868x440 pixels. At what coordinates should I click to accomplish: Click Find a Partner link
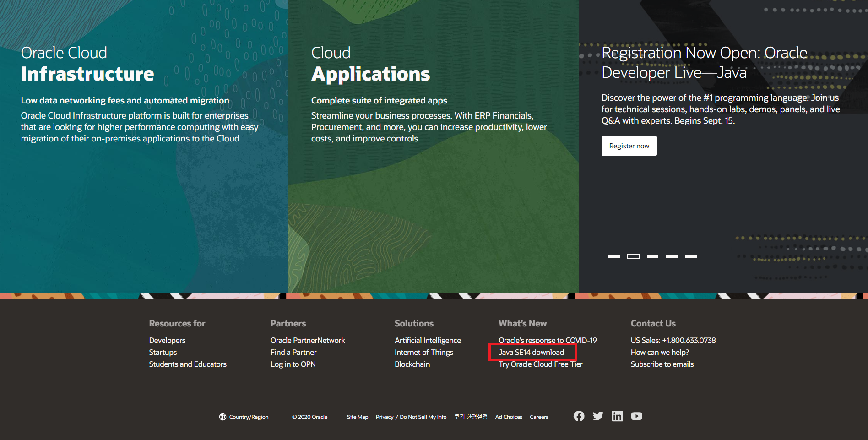coord(293,352)
